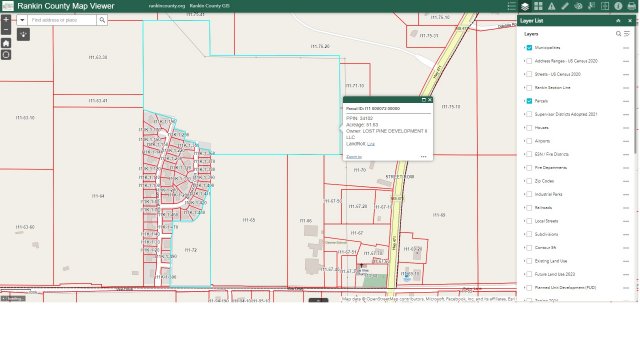Viewport: 640px width, 360px height.
Task: Open the basemap gallery grid icon
Action: point(538,6)
